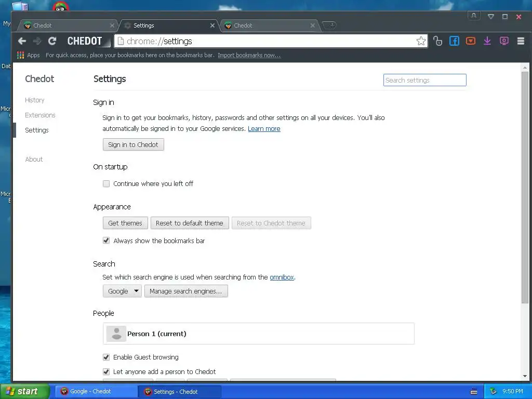Select the Person 1 (current) row

[259, 334]
